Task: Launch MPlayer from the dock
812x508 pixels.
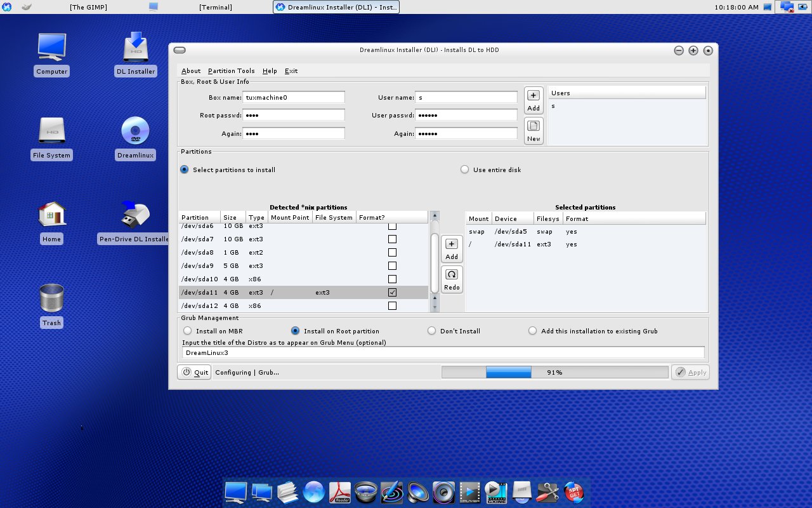Action: 470,492
